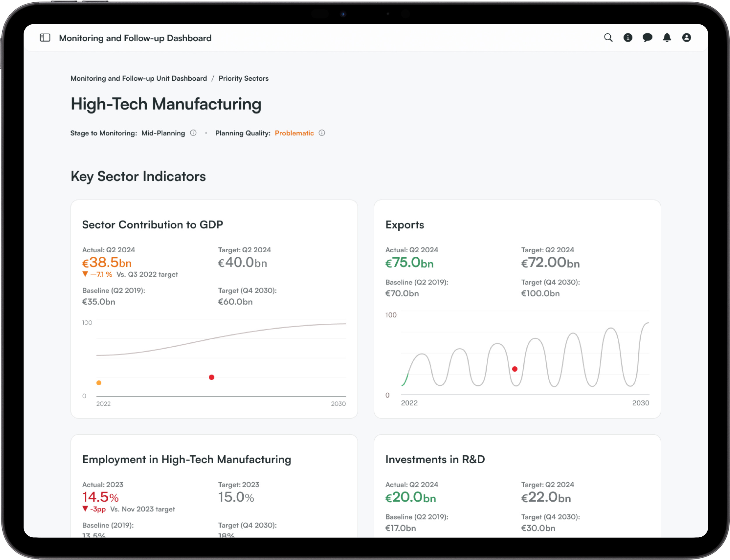730x560 pixels.
Task: Open the notifications bell icon
Action: tap(667, 38)
